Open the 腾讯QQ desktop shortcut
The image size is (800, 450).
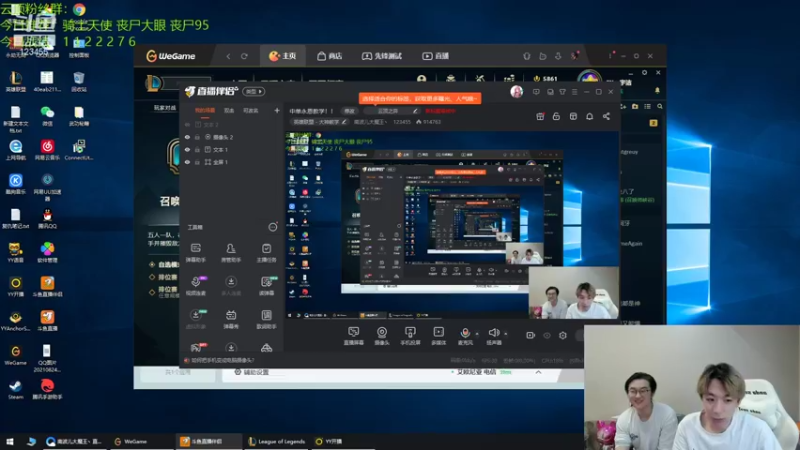coord(47,218)
